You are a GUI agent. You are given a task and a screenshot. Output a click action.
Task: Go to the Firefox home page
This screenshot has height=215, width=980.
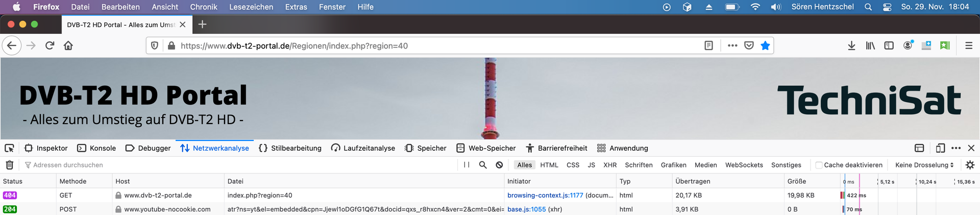click(x=68, y=45)
